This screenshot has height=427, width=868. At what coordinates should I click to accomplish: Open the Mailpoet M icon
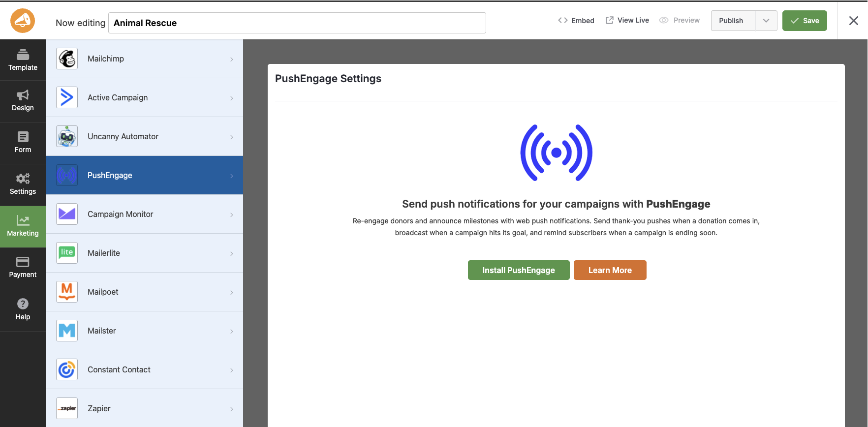(x=67, y=292)
